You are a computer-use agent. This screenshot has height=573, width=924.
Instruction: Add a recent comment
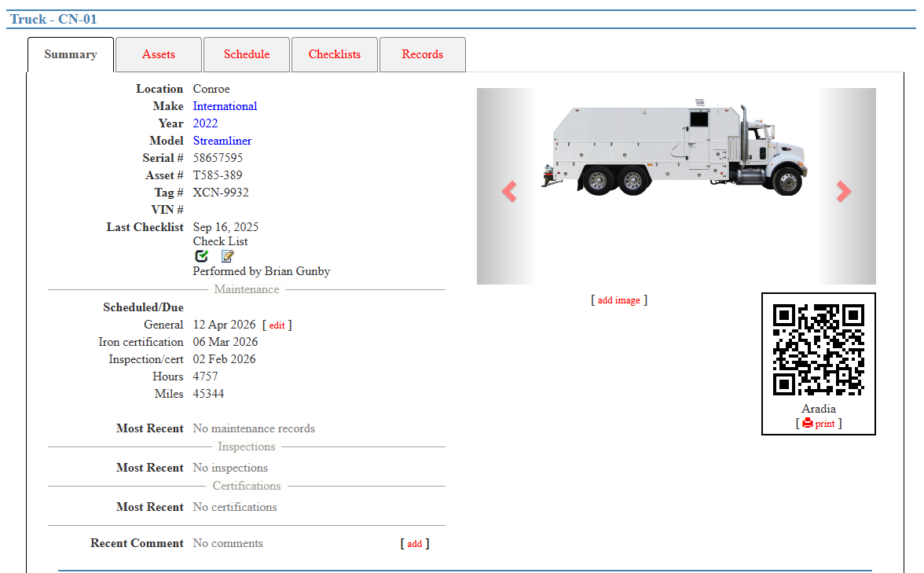point(415,544)
